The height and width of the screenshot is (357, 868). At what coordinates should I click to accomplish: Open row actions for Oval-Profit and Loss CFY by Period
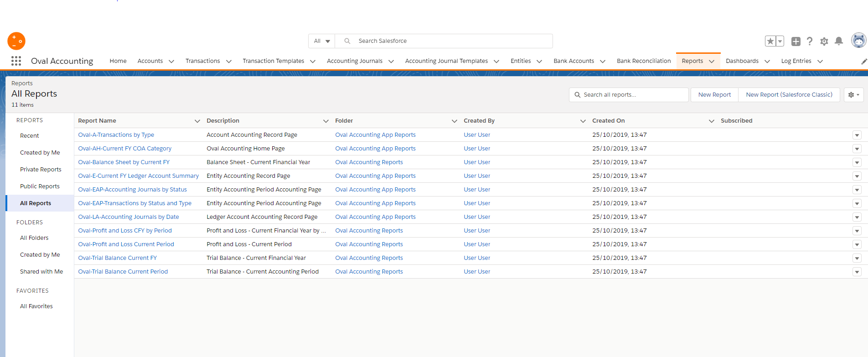(x=857, y=231)
